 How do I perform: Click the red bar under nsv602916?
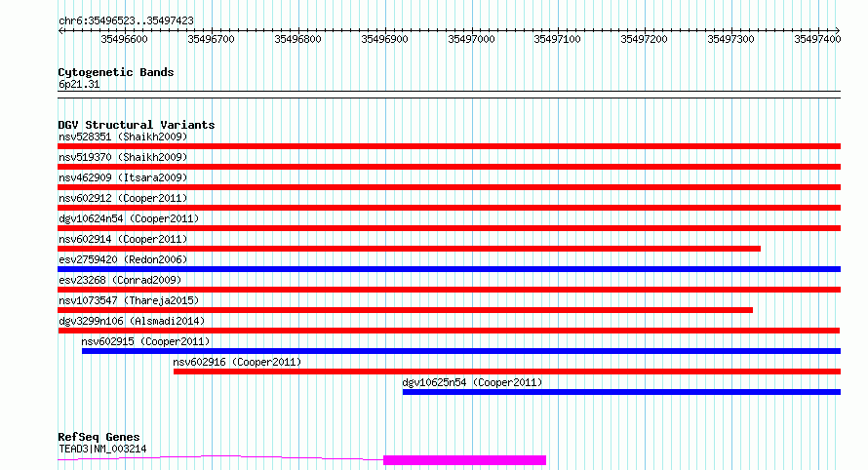coord(507,372)
